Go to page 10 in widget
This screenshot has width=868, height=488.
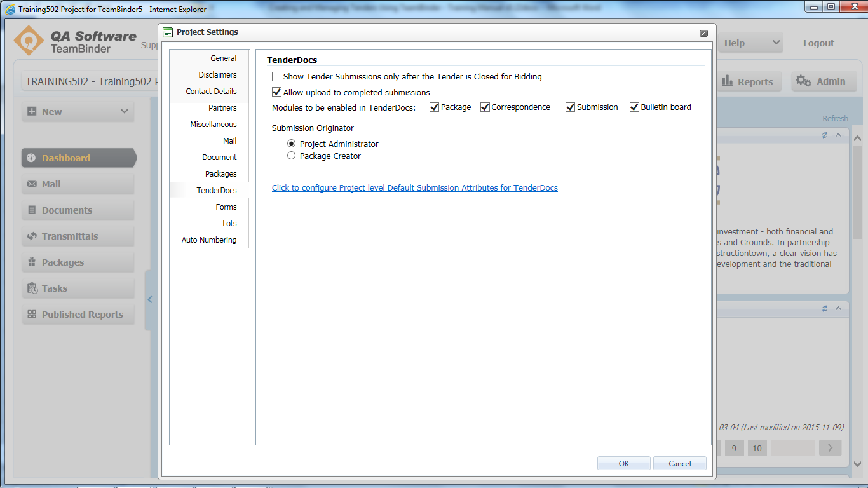pos(757,448)
